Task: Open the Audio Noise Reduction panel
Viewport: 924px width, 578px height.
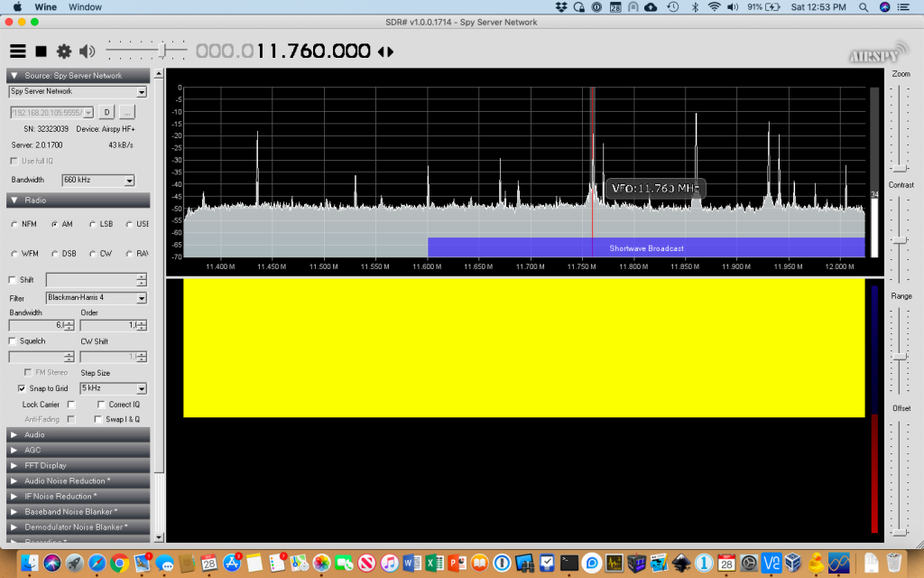Action: point(77,480)
